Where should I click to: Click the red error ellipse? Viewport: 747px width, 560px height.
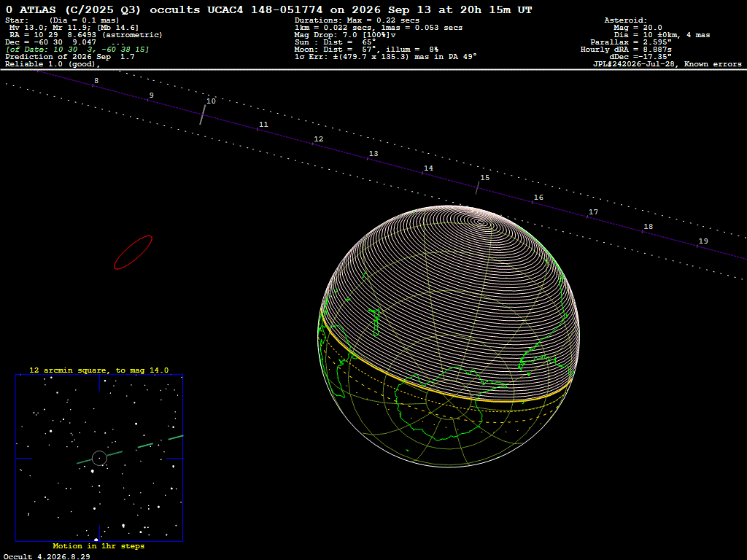click(133, 252)
